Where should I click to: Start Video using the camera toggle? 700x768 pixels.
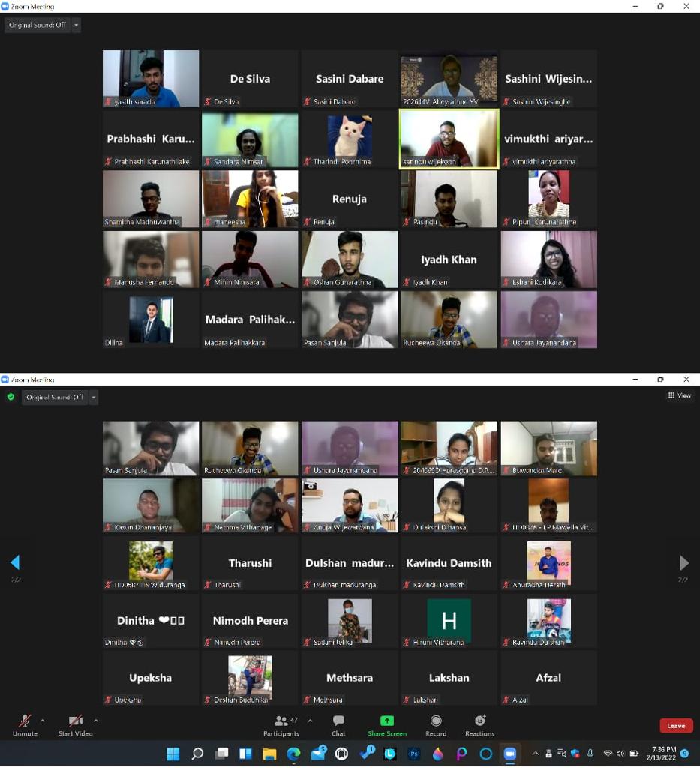(x=75, y=724)
